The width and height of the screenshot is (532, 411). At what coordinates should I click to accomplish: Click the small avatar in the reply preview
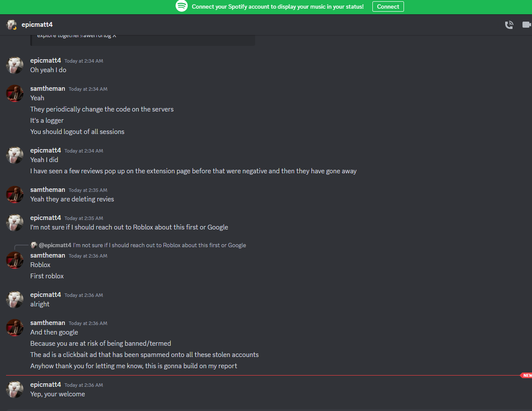coord(34,245)
